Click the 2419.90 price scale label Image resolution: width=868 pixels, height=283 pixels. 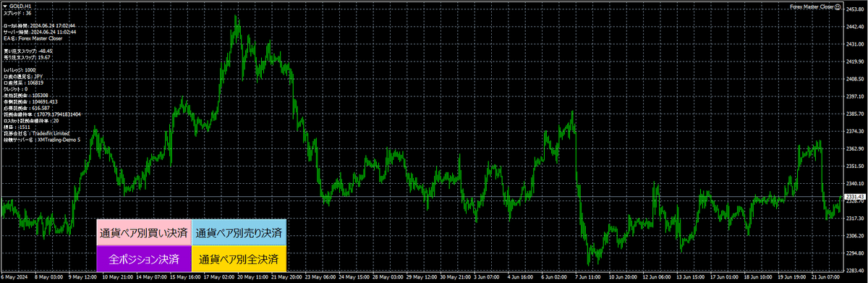(856, 62)
